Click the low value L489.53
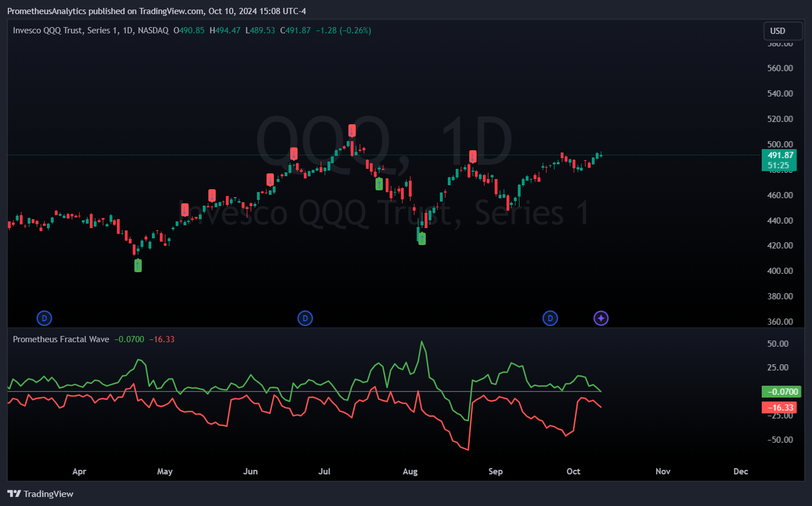 [x=260, y=30]
